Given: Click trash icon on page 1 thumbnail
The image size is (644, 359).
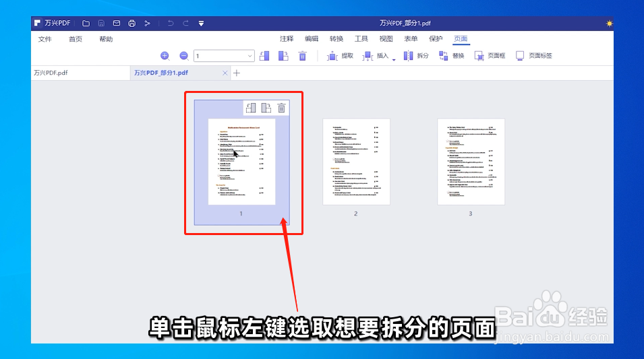Looking at the screenshot, I should tap(281, 108).
